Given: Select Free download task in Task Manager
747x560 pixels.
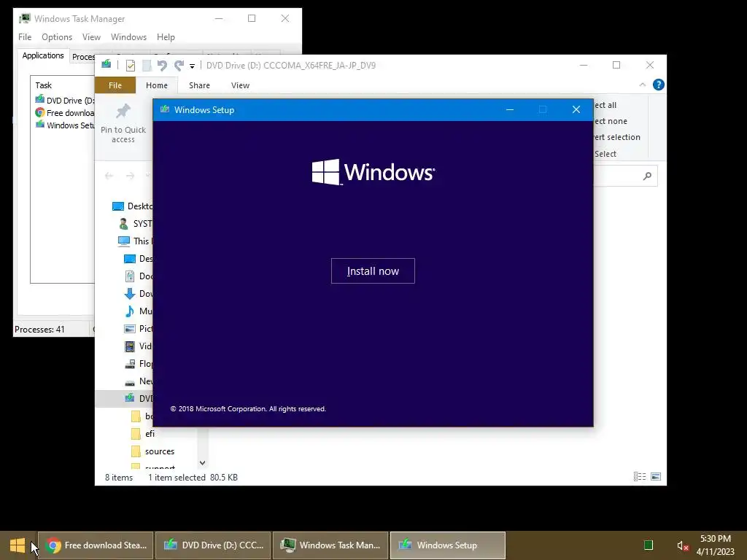Looking at the screenshot, I should 64,113.
